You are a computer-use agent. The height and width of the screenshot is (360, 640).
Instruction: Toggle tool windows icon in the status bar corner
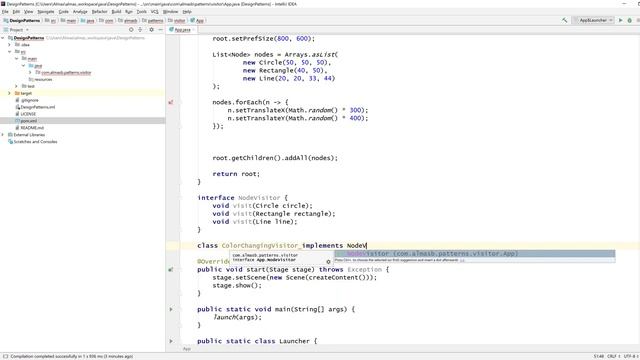point(5,356)
